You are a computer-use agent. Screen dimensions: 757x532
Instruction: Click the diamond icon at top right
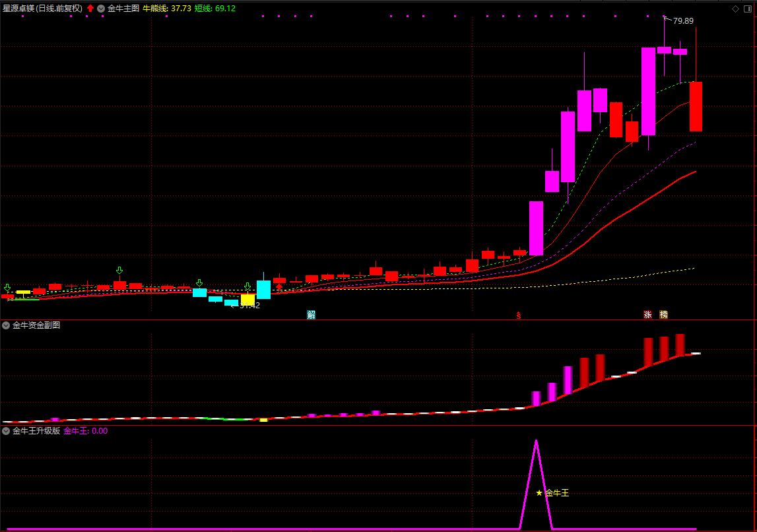coord(735,9)
